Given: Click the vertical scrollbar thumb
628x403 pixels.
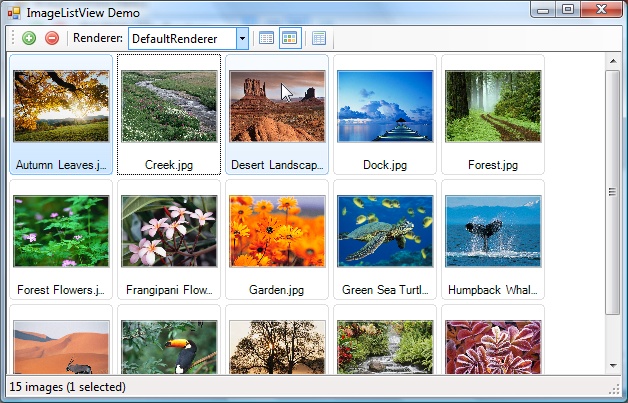Looking at the screenshot, I should pyautogui.click(x=613, y=192).
